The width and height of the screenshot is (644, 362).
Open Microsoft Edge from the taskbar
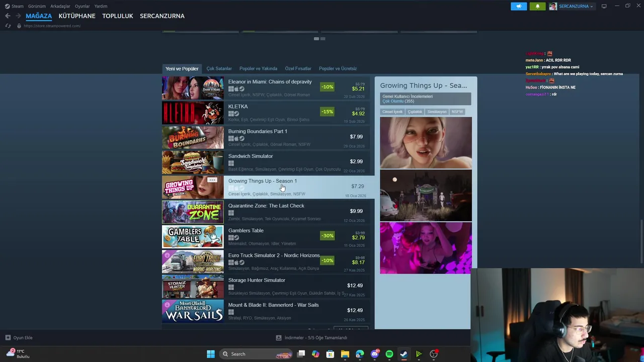coord(360,354)
